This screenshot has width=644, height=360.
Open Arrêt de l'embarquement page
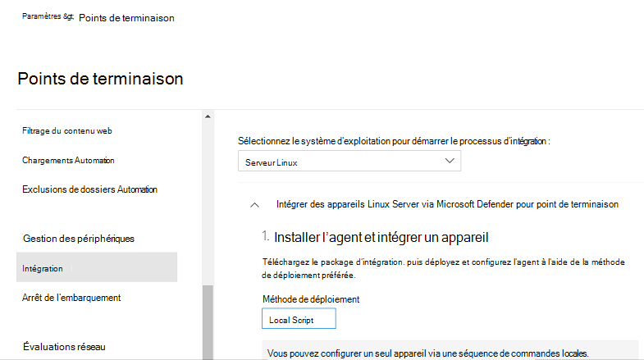coord(71,298)
